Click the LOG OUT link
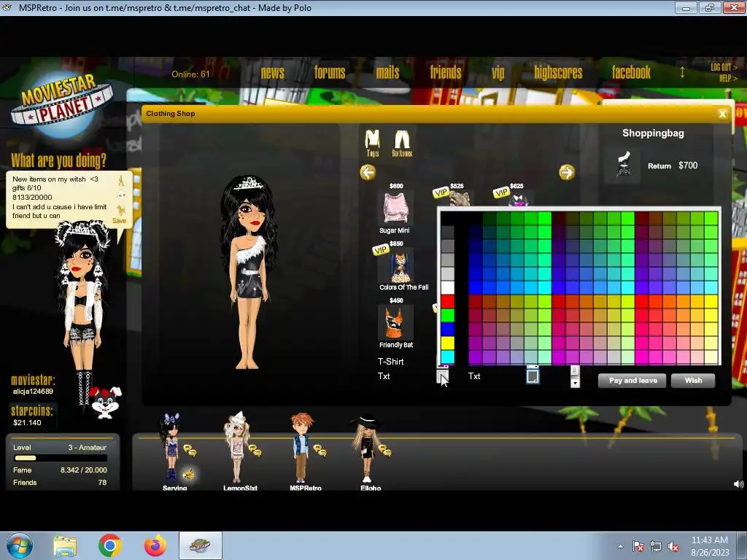This screenshot has height=560, width=747. [724, 67]
